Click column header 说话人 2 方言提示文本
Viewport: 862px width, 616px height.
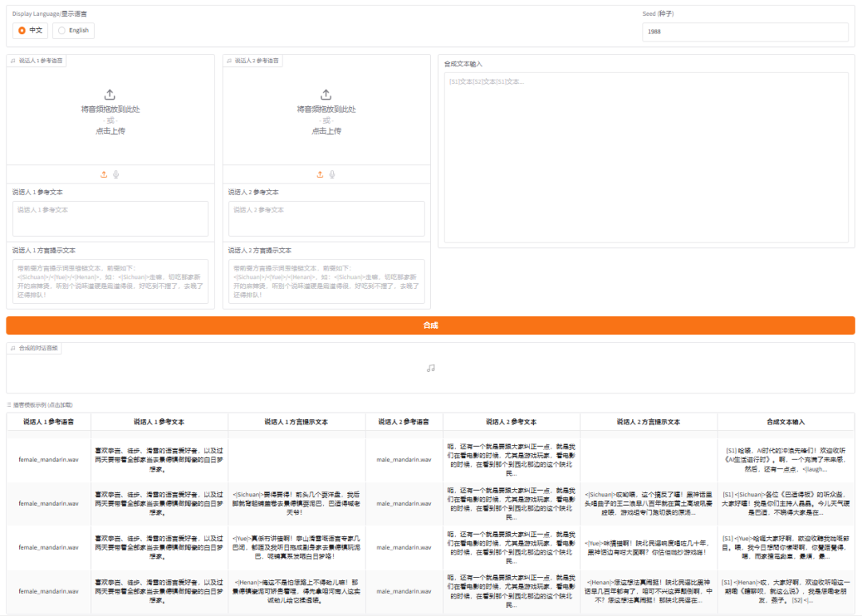649,422
